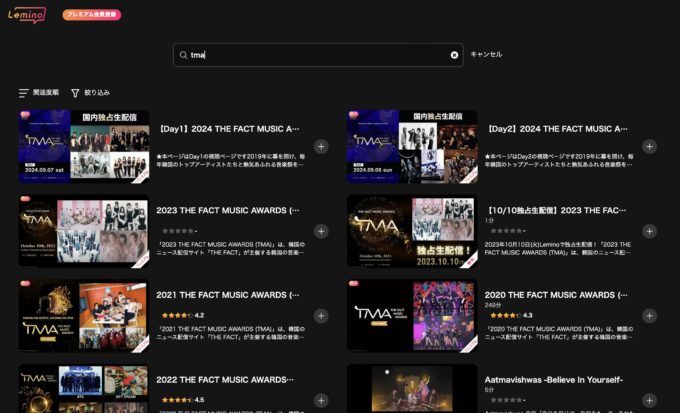Click the Day1 description starting ★本ページはDay1

(x=230, y=160)
